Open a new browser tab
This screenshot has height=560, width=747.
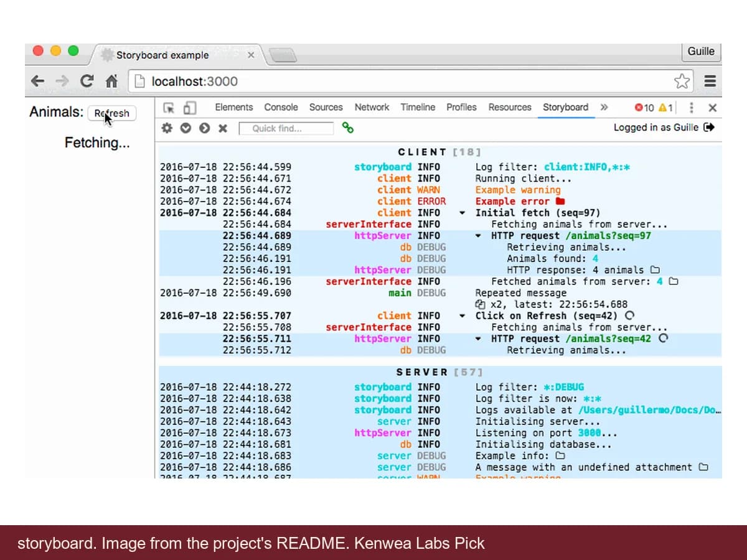coord(282,56)
